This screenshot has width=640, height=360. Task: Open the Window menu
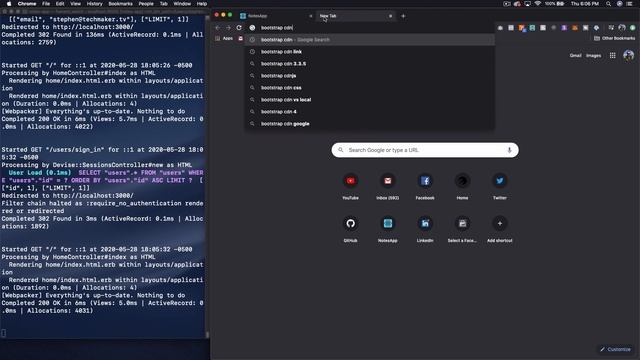tap(182, 4)
